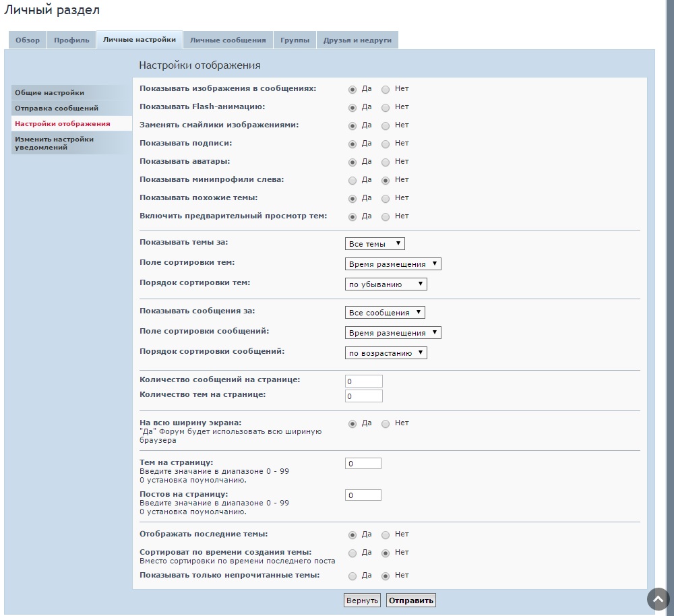
Task: Select 'Нет' for На всю ширину экрана
Action: pos(386,423)
